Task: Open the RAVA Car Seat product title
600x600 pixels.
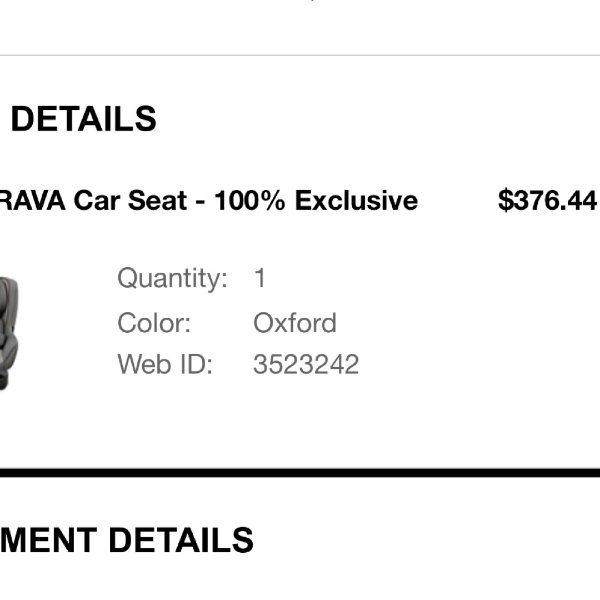Action: (209, 200)
